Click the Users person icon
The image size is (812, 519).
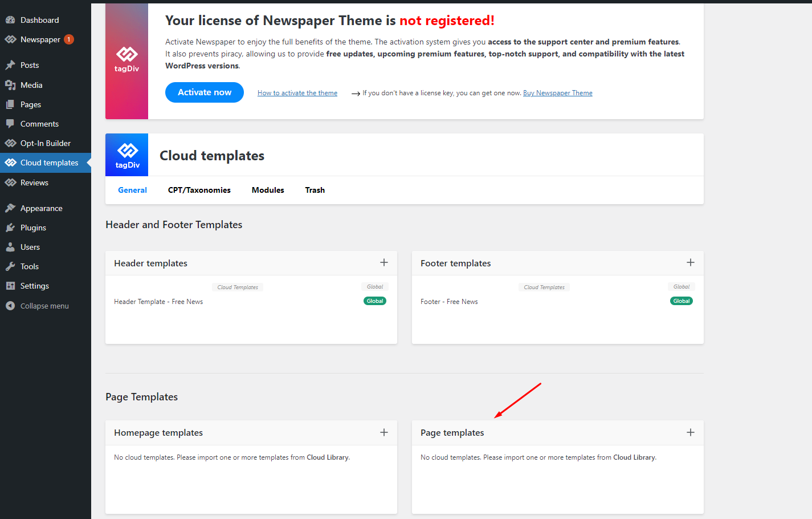click(x=10, y=247)
